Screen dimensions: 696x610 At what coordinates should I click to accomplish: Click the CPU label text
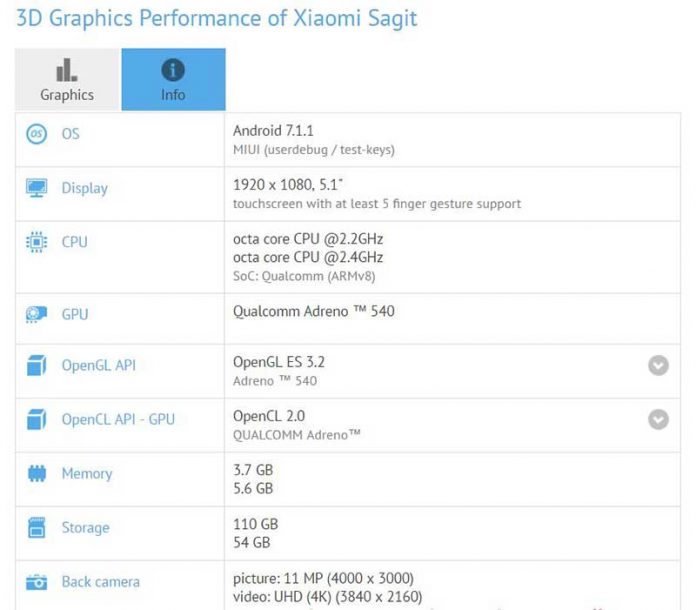click(x=74, y=242)
